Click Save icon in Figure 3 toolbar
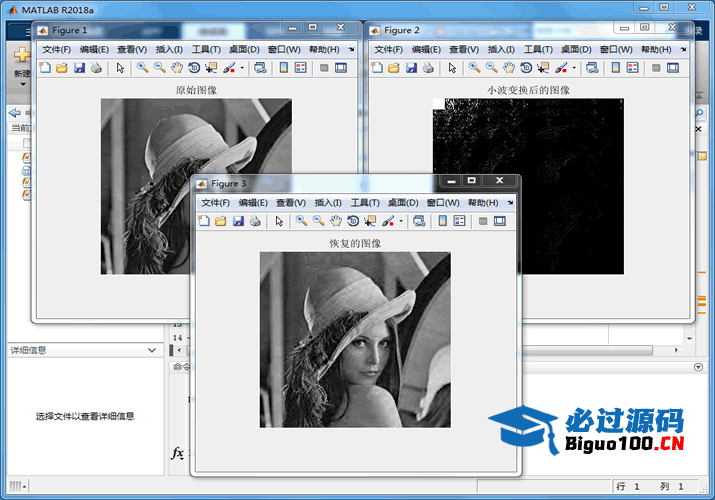 (238, 222)
